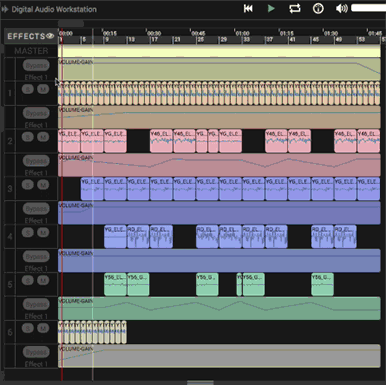Rewind playback to the beginning
This screenshot has width=386, height=385.
coord(248,9)
